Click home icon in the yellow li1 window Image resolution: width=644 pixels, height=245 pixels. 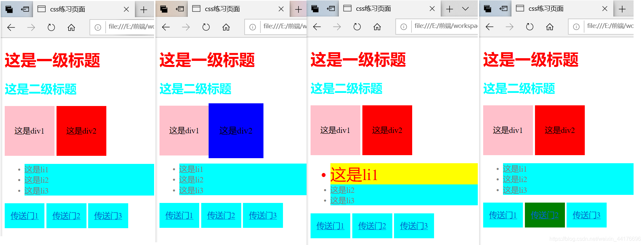point(377,27)
